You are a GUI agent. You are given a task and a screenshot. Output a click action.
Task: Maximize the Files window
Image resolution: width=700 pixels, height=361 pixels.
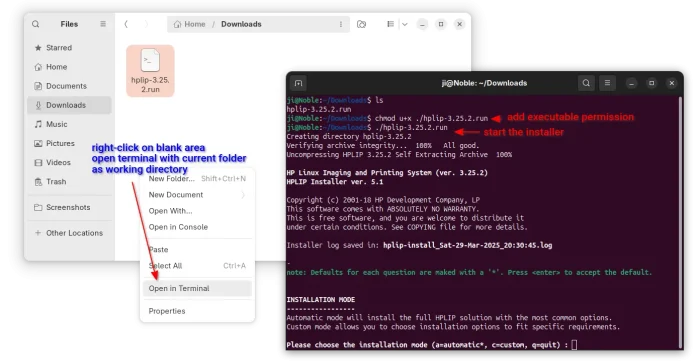coord(441,25)
